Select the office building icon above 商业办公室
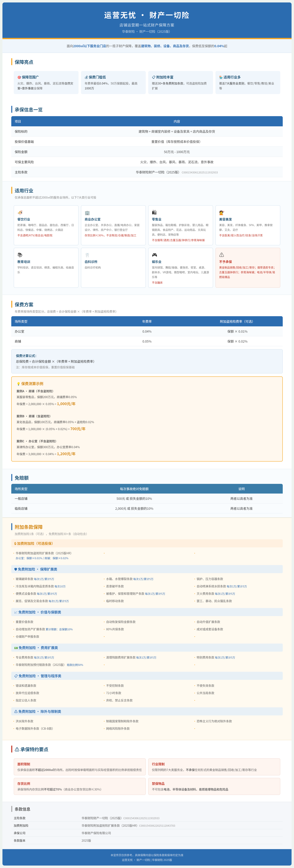The height and width of the screenshot is (868, 294). (87, 213)
